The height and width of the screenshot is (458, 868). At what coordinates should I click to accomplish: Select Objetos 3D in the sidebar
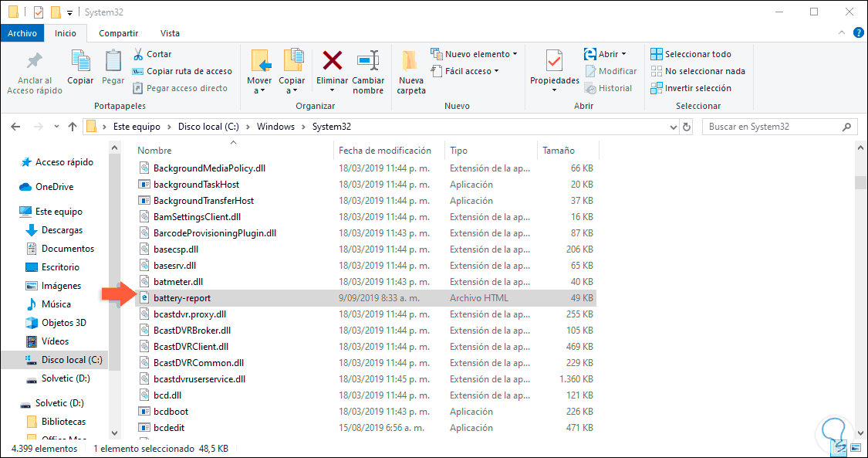pyautogui.click(x=64, y=322)
